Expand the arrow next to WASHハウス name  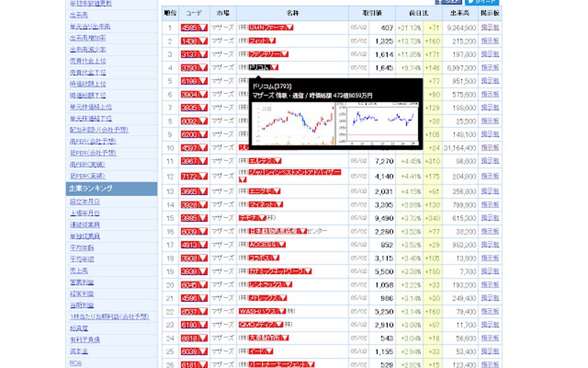282,311
